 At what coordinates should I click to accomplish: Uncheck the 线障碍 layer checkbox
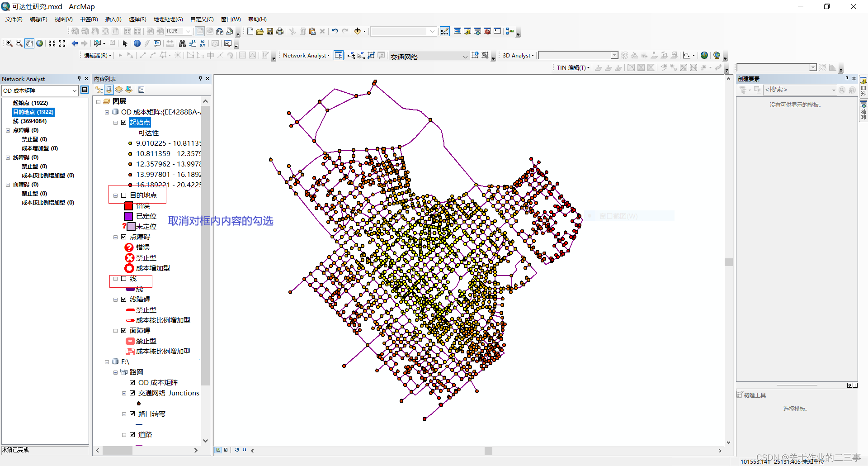click(123, 299)
